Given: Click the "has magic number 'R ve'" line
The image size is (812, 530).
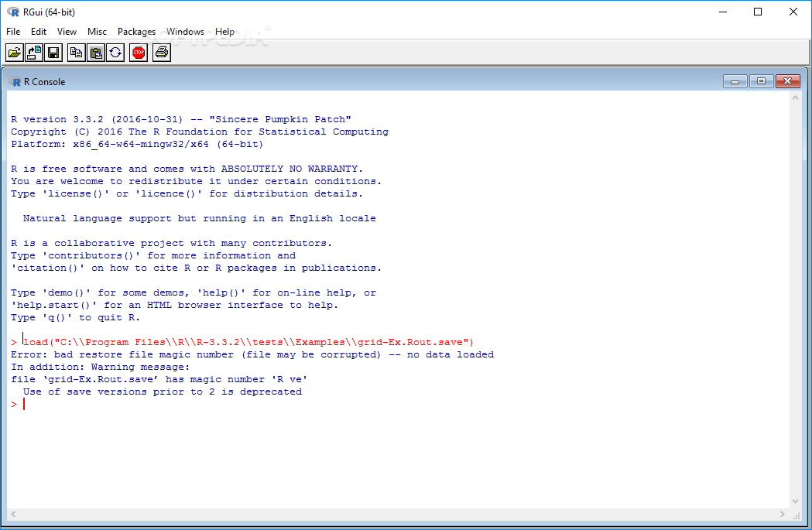Looking at the screenshot, I should pos(159,379).
